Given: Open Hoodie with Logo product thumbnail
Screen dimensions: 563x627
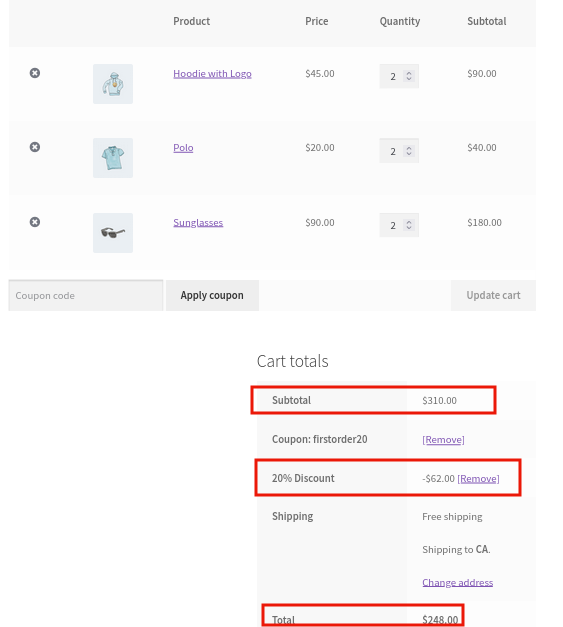Looking at the screenshot, I should coord(113,84).
